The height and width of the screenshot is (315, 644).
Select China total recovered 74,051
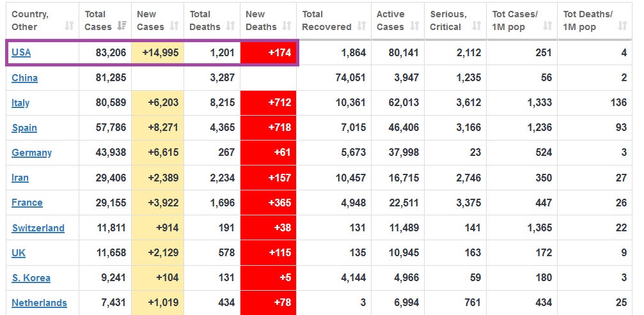click(x=350, y=77)
